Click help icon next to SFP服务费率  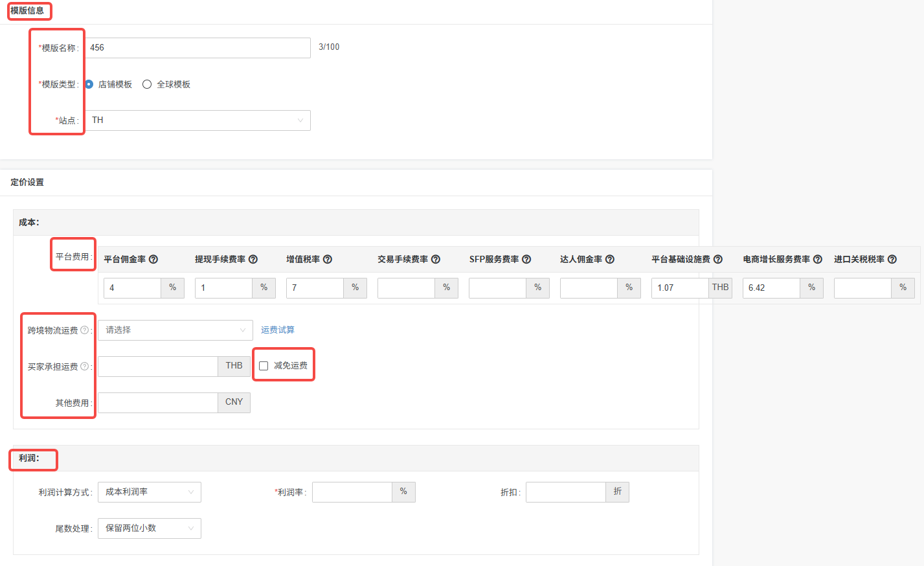526,259
